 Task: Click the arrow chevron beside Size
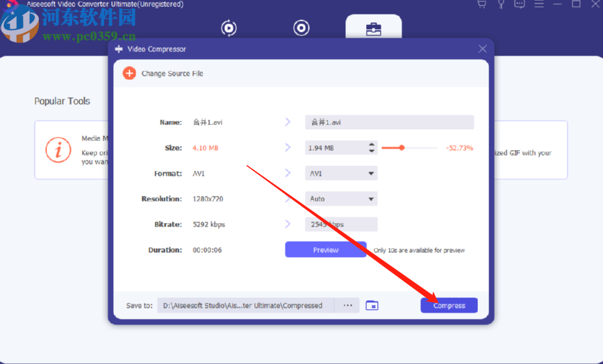pyautogui.click(x=288, y=147)
